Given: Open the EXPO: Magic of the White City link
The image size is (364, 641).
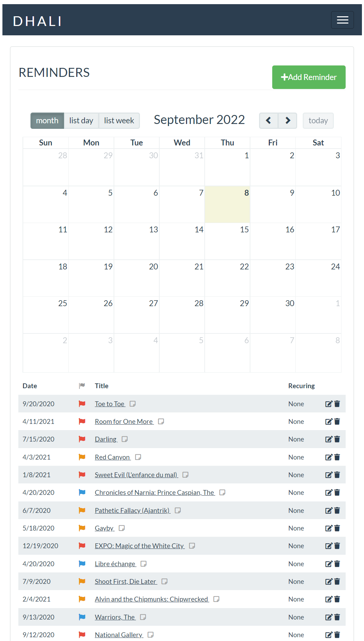Looking at the screenshot, I should coord(139,546).
